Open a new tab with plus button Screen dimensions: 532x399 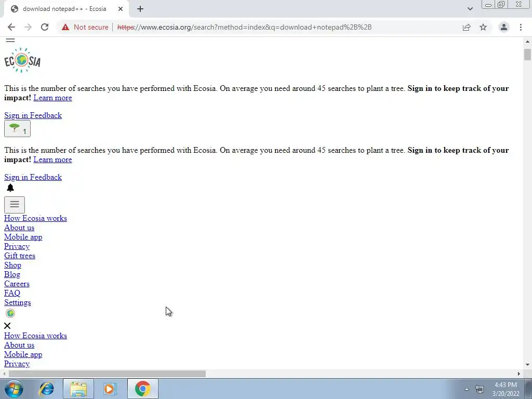tap(140, 9)
